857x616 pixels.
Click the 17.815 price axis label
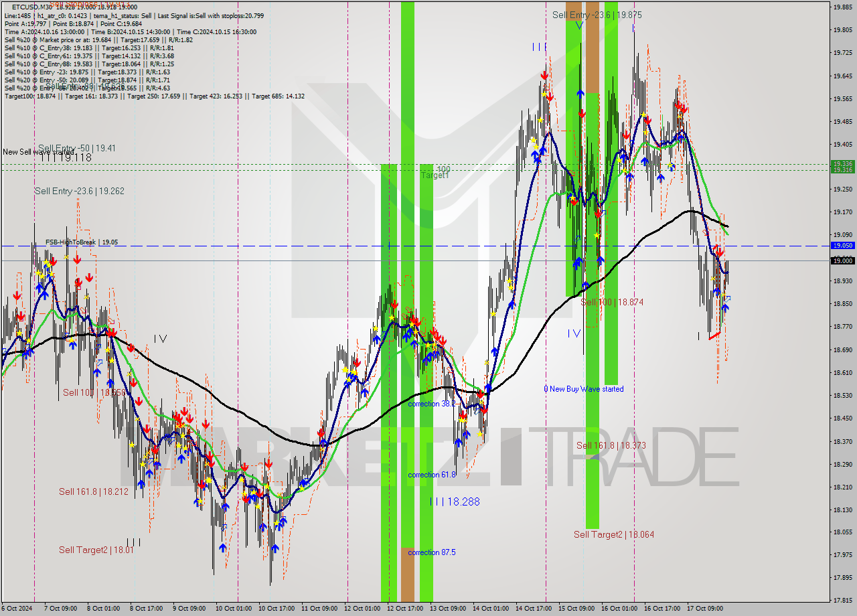pyautogui.click(x=842, y=601)
